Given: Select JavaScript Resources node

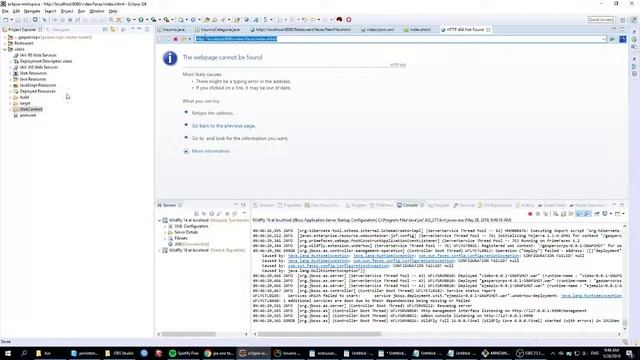Looking at the screenshot, I should pyautogui.click(x=38, y=85).
